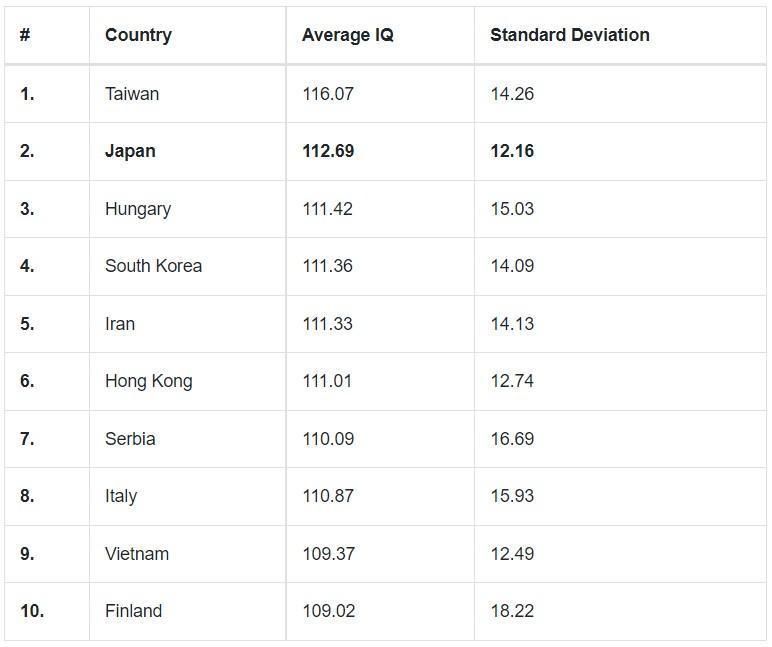This screenshot has height=647, width=772.
Task: Click Taiwan's average IQ value 116.07
Action: coord(328,94)
